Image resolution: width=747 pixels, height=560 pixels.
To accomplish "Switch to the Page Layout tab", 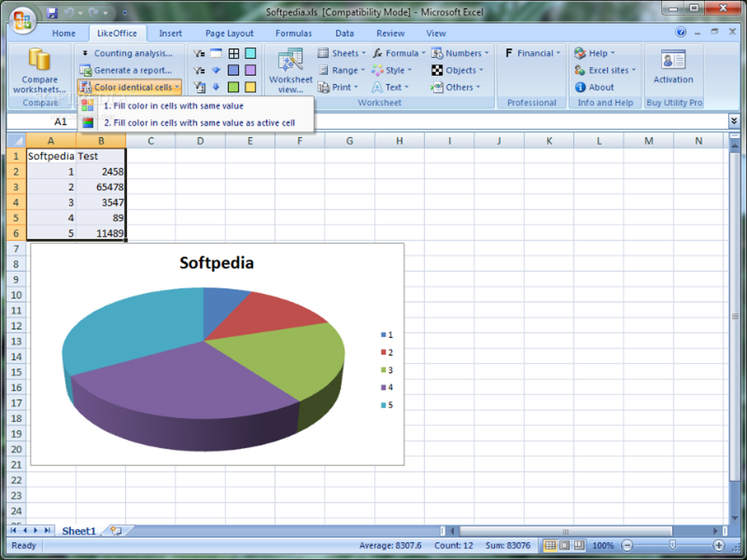I will click(229, 33).
